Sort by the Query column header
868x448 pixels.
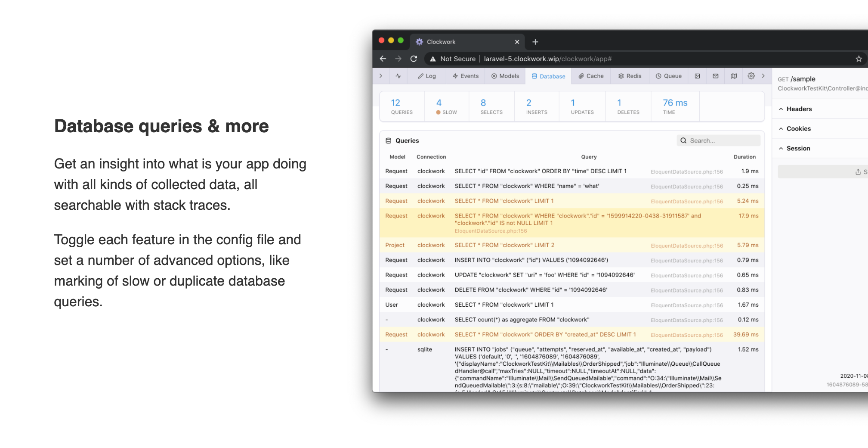589,157
